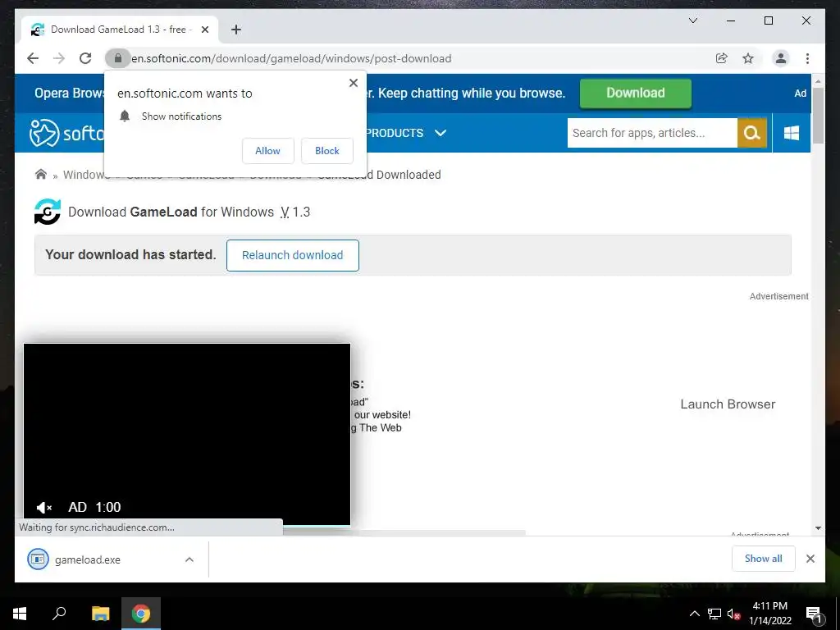Open the tab search chevron

[692, 21]
